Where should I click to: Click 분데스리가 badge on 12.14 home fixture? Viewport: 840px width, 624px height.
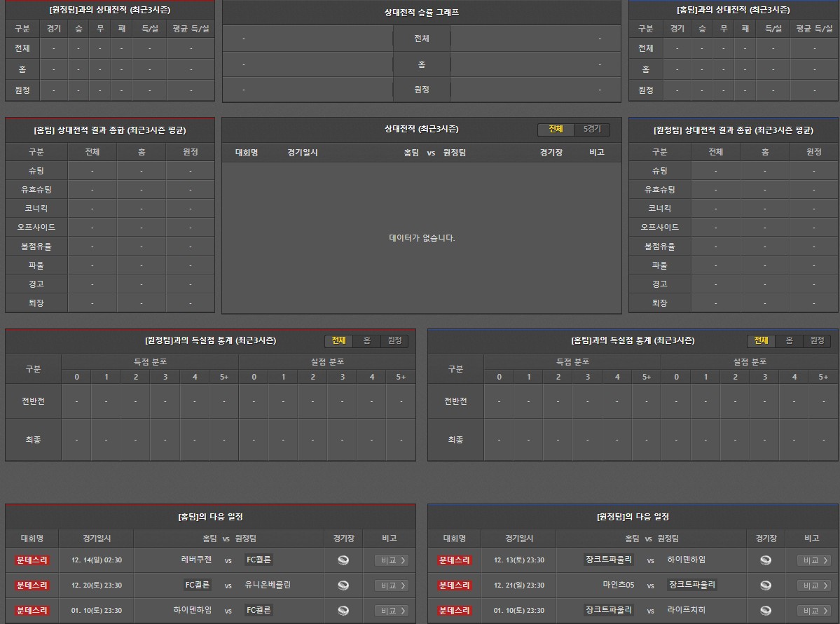click(x=33, y=560)
